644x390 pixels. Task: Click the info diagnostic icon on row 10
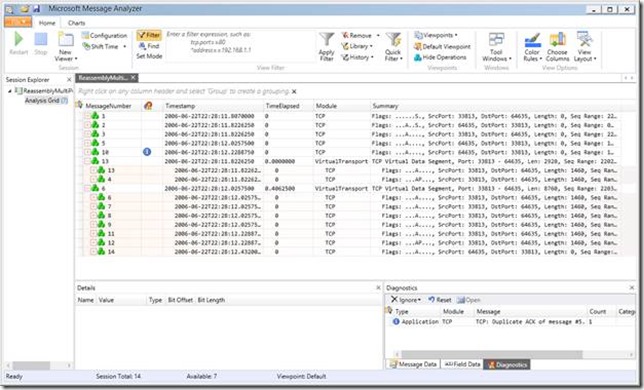[147, 152]
